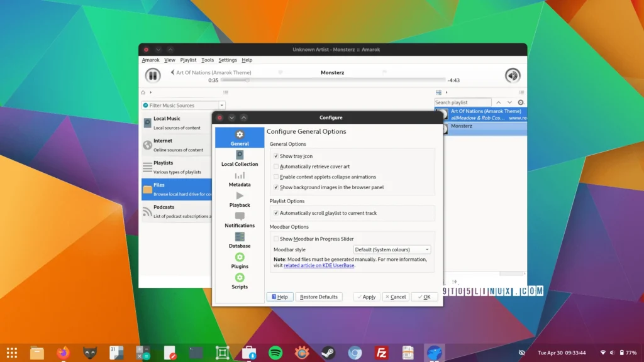Screen dimensions: 644x362
Task: Go to previous track Art Of Nations
Action: (211, 72)
